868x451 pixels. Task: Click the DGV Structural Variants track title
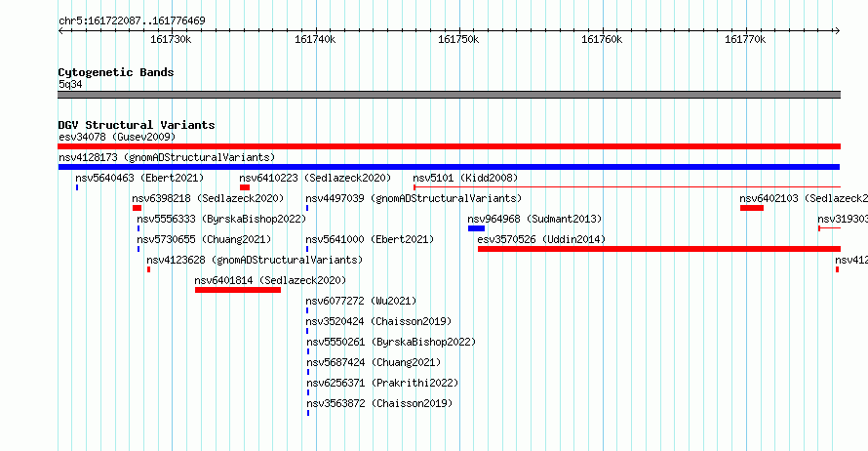pos(137,125)
